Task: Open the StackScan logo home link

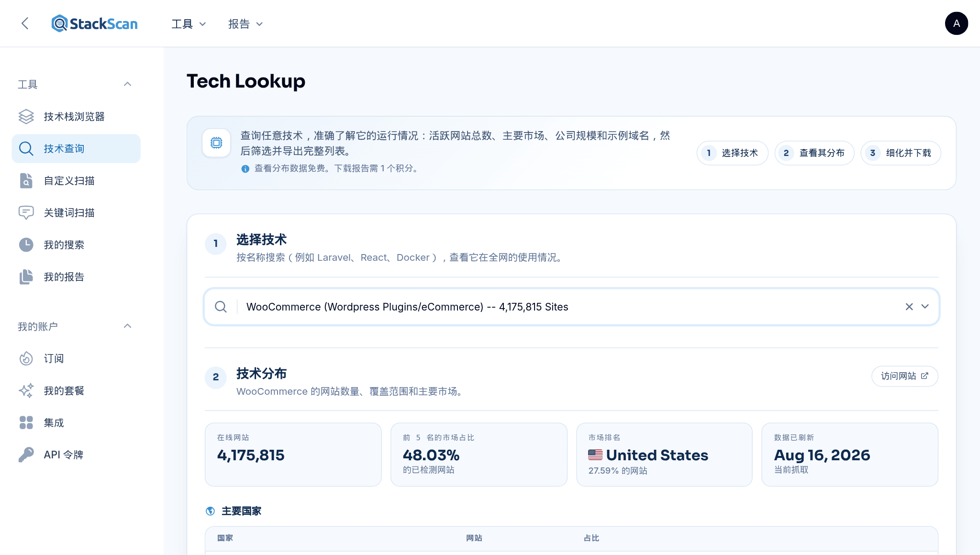Action: click(x=95, y=23)
